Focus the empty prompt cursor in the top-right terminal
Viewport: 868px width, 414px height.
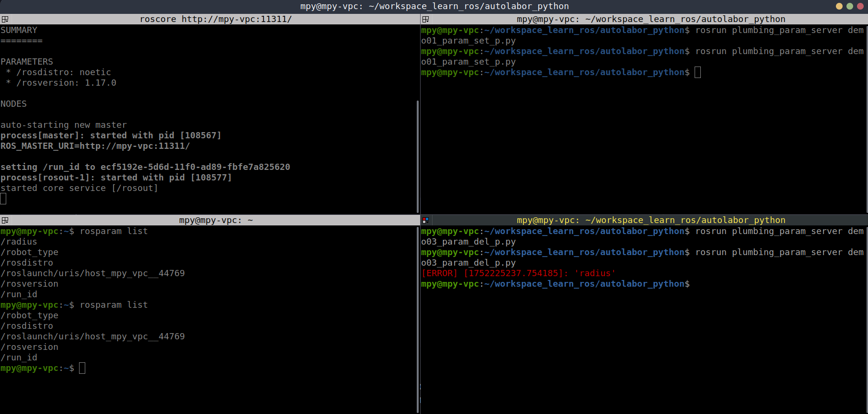pos(697,72)
